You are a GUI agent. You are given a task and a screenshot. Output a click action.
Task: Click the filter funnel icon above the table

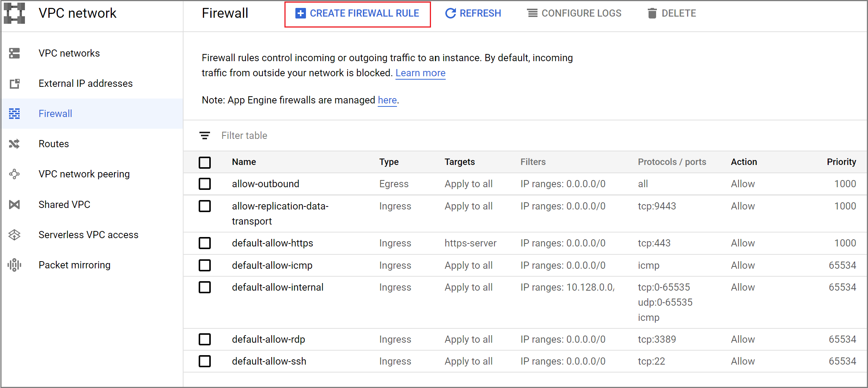(205, 135)
